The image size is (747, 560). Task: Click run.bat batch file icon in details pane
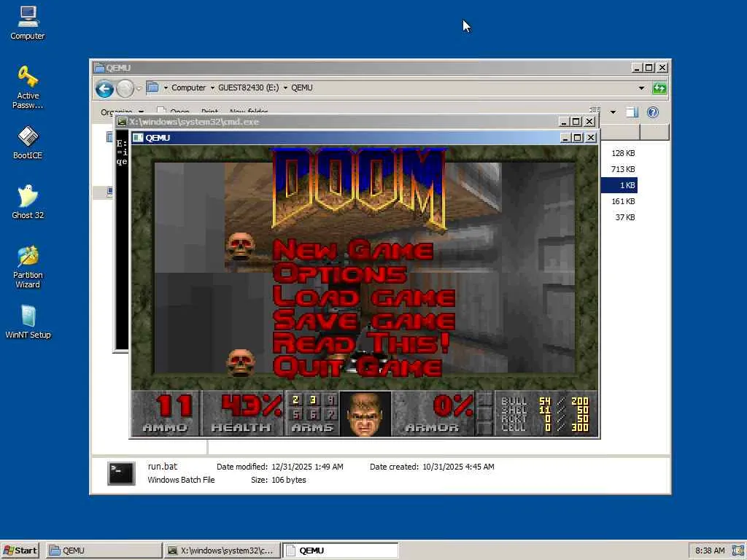click(121, 473)
